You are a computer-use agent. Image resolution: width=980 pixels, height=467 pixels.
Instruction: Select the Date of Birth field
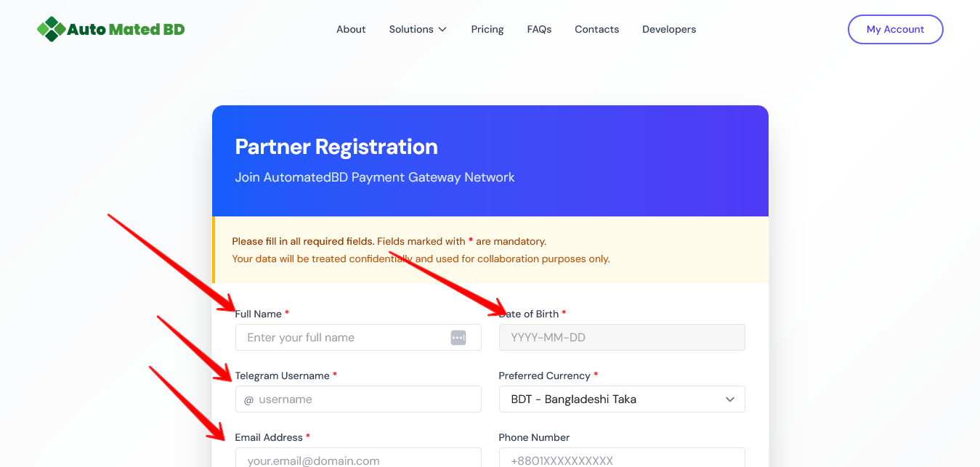pyautogui.click(x=622, y=338)
